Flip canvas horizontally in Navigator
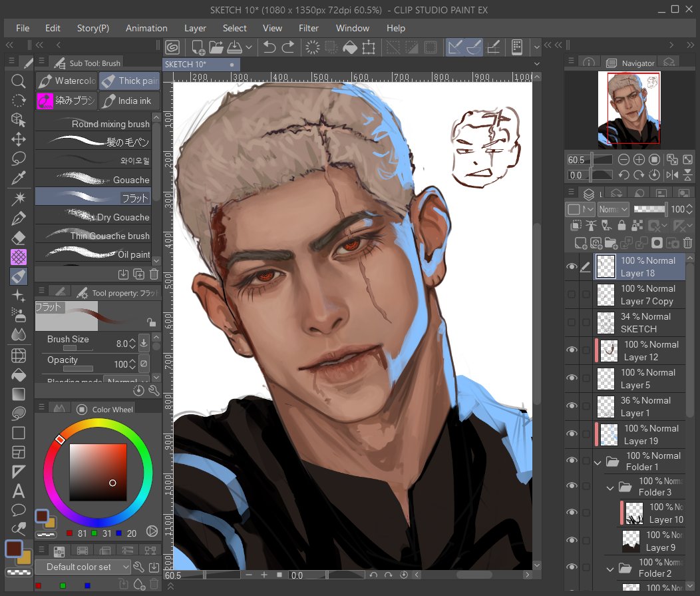 click(672, 174)
